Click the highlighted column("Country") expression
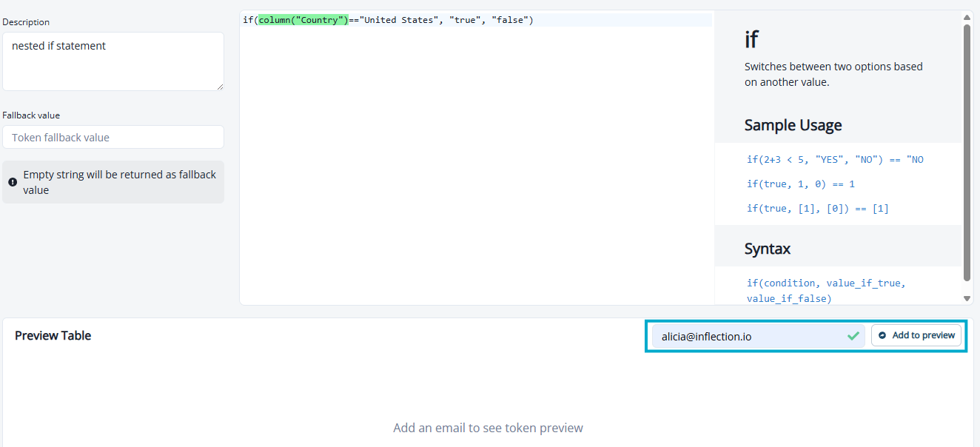The height and width of the screenshot is (447, 980). [x=303, y=20]
